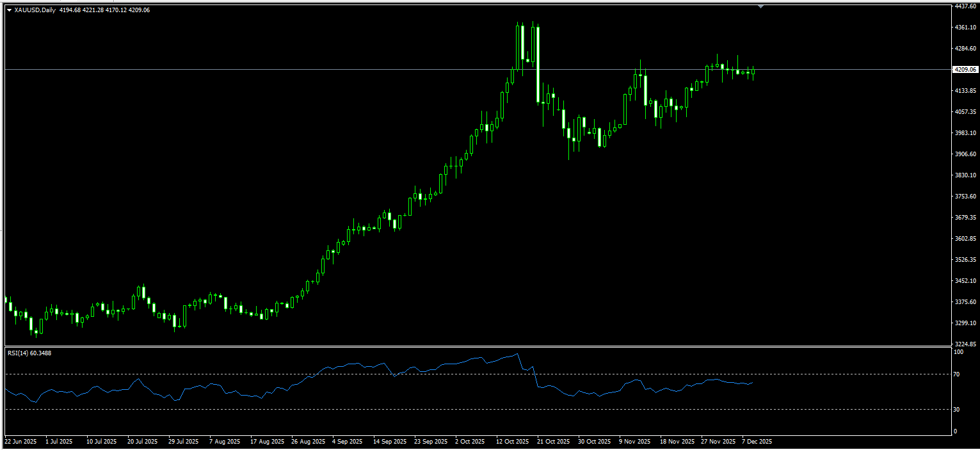This screenshot has height=450, width=980.
Task: Click the grey chart shift triangle marker
Action: [x=760, y=6]
